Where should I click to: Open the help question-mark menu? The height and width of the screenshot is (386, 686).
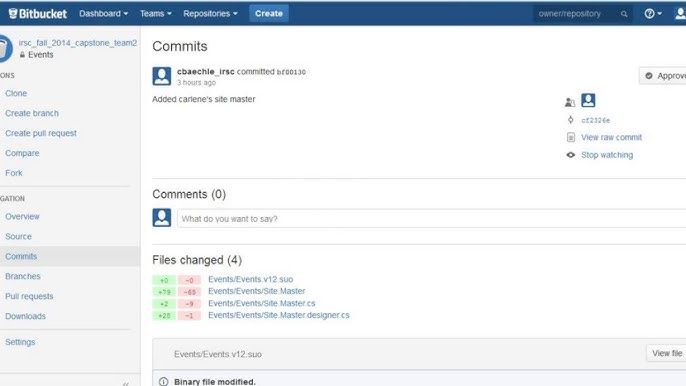(652, 14)
